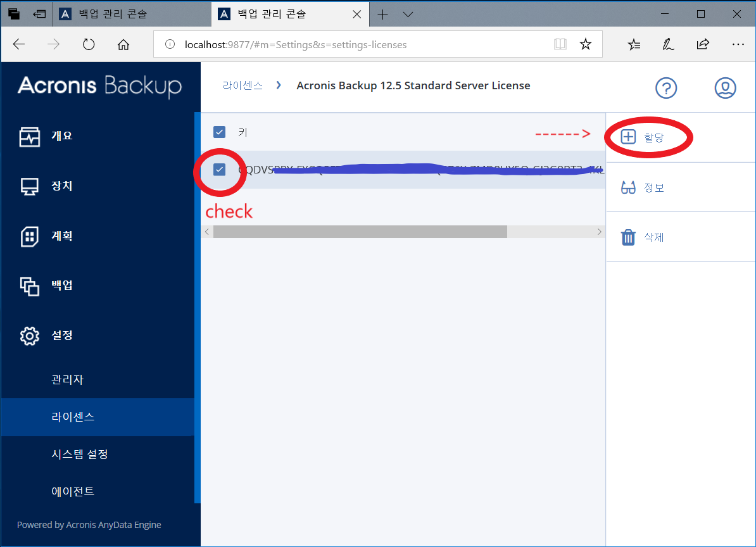Go to browser home page icon
756x547 pixels.
pyautogui.click(x=123, y=44)
